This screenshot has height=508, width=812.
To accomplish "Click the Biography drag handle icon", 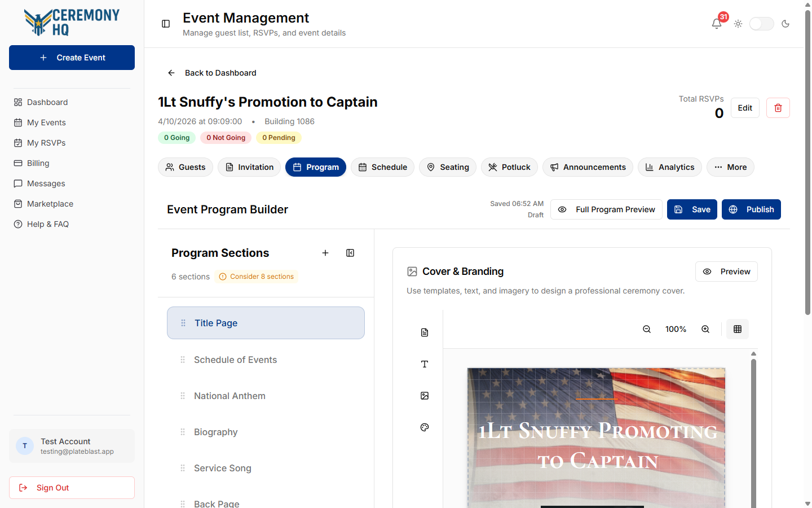I will (x=183, y=432).
